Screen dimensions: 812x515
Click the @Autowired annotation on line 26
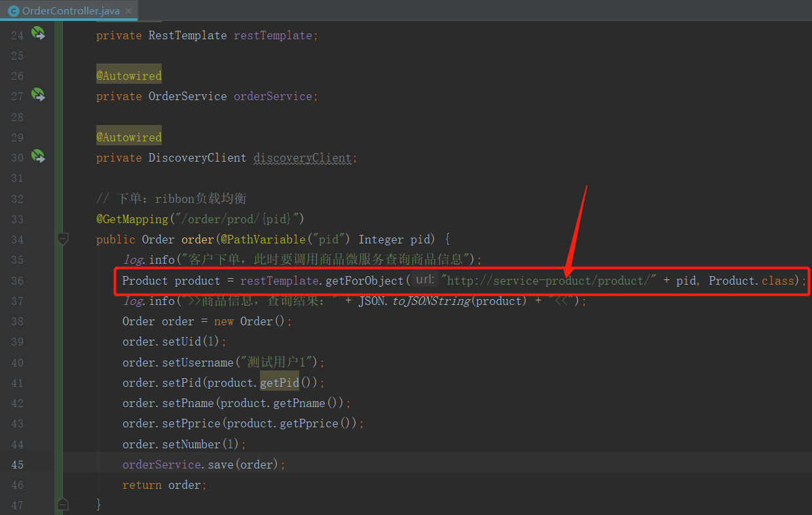point(129,76)
